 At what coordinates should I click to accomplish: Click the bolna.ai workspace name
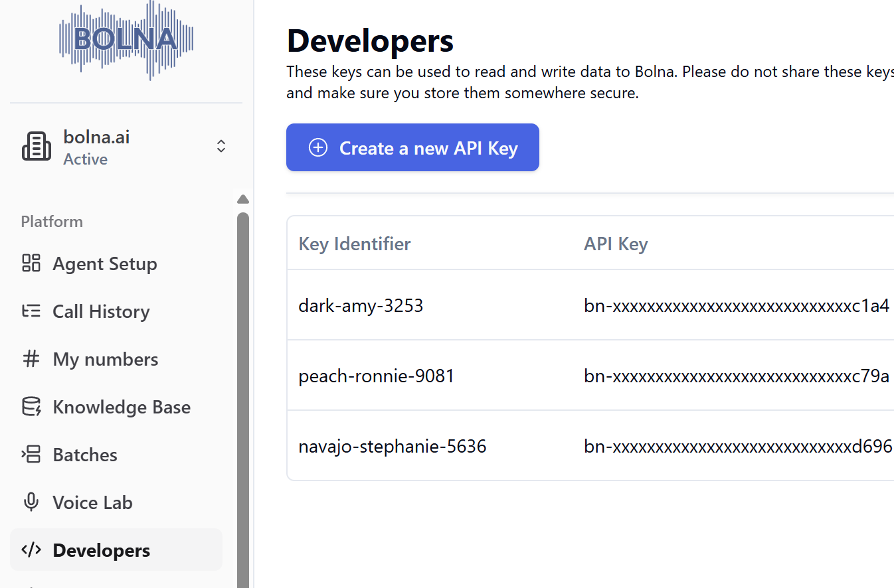pyautogui.click(x=96, y=137)
